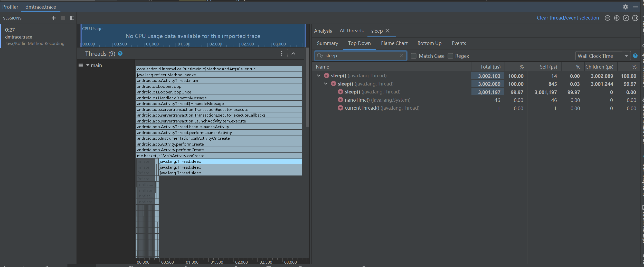Open Threads help icon
The width and height of the screenshot is (644, 267).
point(120,53)
